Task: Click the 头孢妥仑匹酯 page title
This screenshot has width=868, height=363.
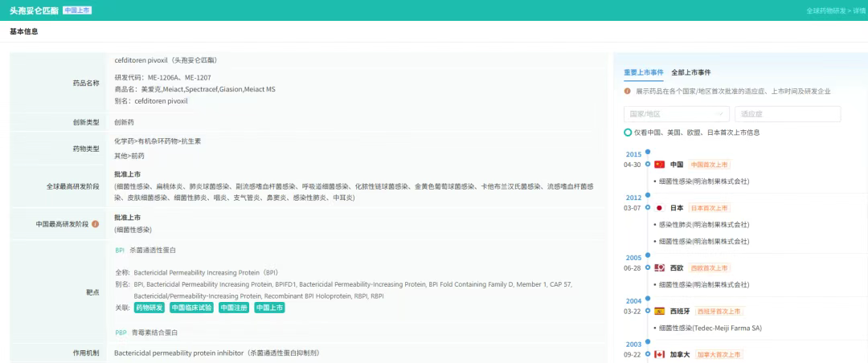Action: [35, 10]
